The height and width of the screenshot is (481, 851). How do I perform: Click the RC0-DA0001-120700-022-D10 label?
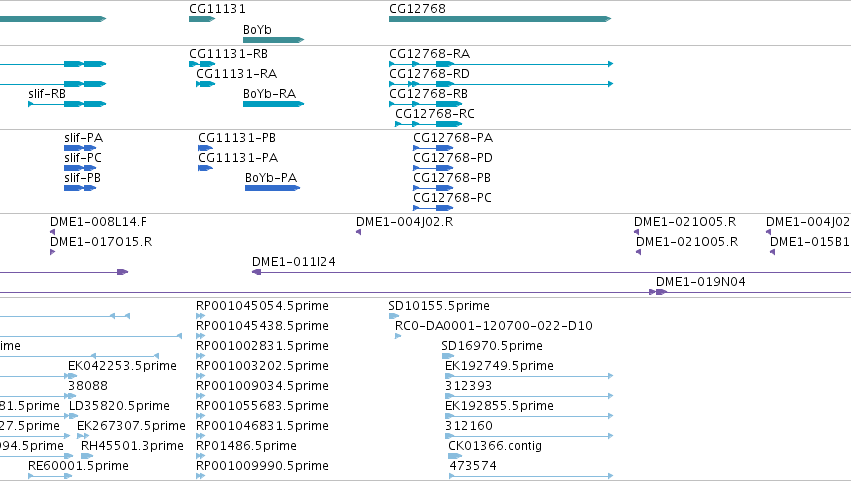point(494,326)
